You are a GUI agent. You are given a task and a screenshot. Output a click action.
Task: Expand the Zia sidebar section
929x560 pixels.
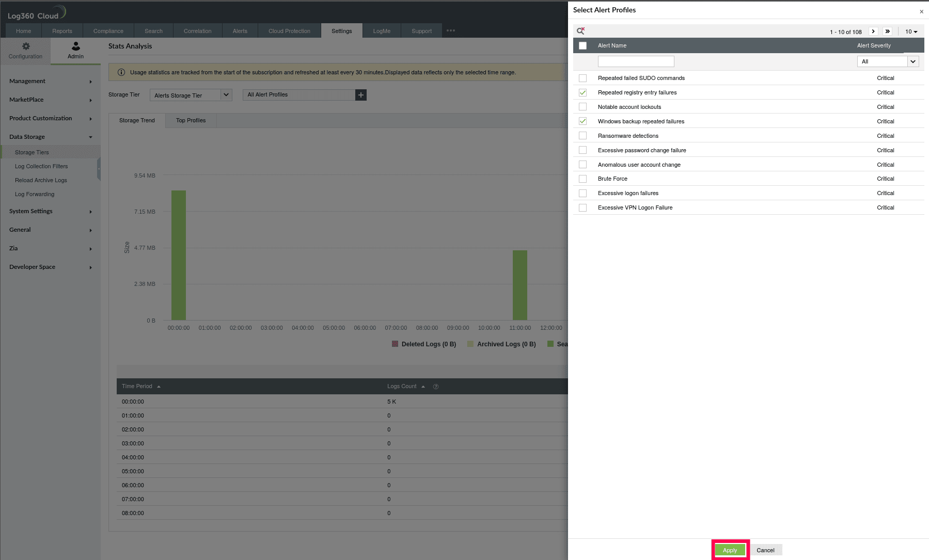[50, 248]
